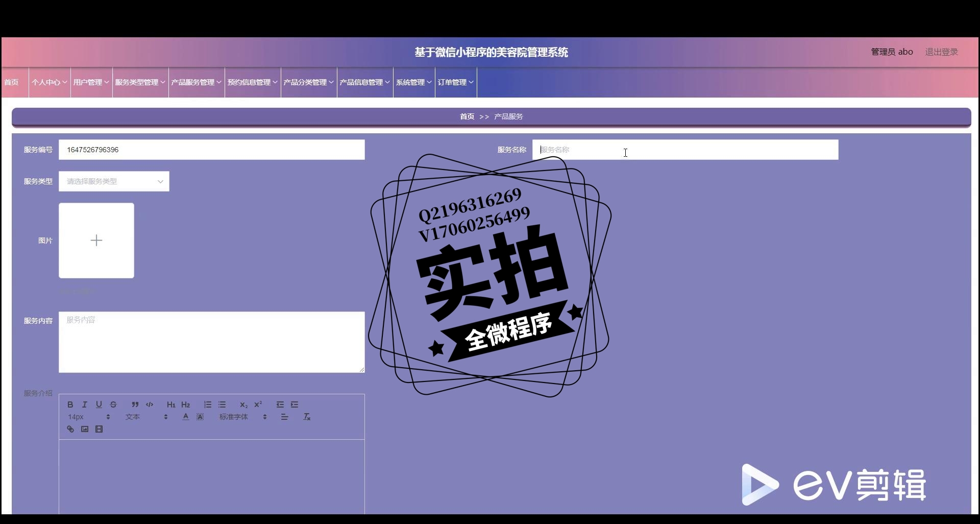The width and height of the screenshot is (980, 524).
Task: Expand the 产品服务管理 menu
Action: point(197,82)
